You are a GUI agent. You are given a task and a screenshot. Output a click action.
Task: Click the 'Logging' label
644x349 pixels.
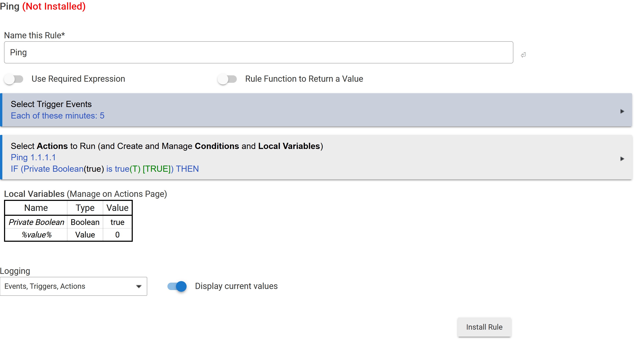click(15, 271)
